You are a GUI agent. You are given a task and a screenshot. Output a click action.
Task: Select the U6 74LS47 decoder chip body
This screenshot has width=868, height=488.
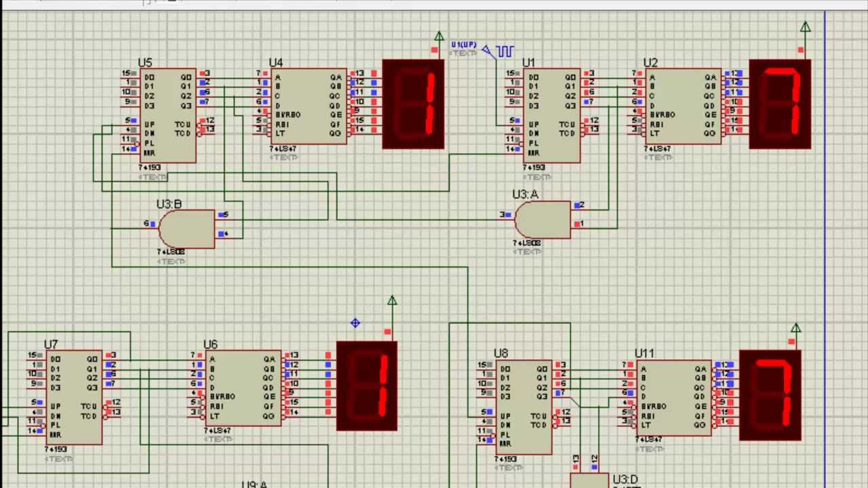coord(243,388)
